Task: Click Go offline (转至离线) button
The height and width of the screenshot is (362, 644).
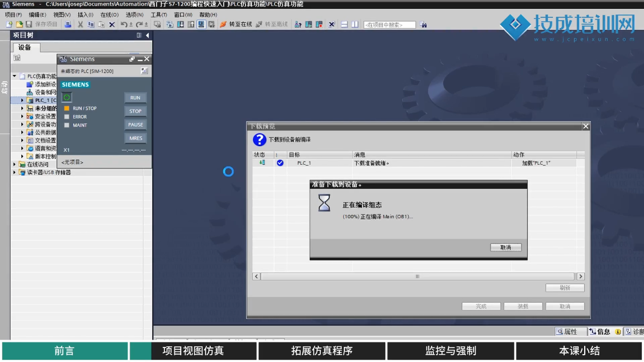Action: pos(272,25)
